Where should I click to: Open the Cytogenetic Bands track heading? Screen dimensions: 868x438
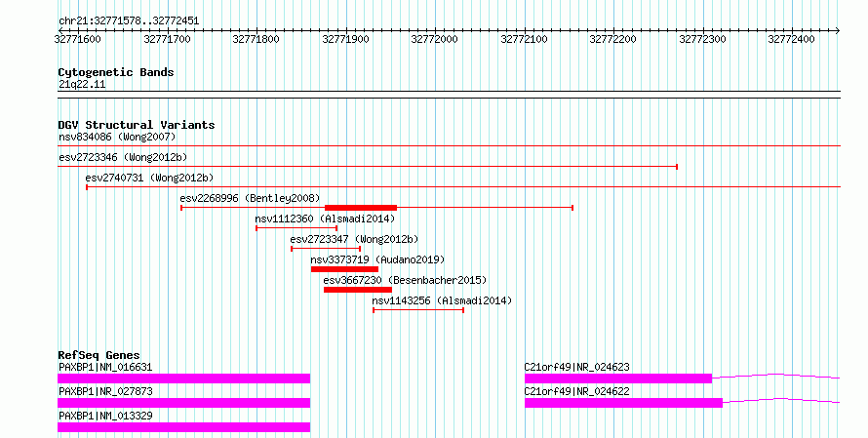116,72
